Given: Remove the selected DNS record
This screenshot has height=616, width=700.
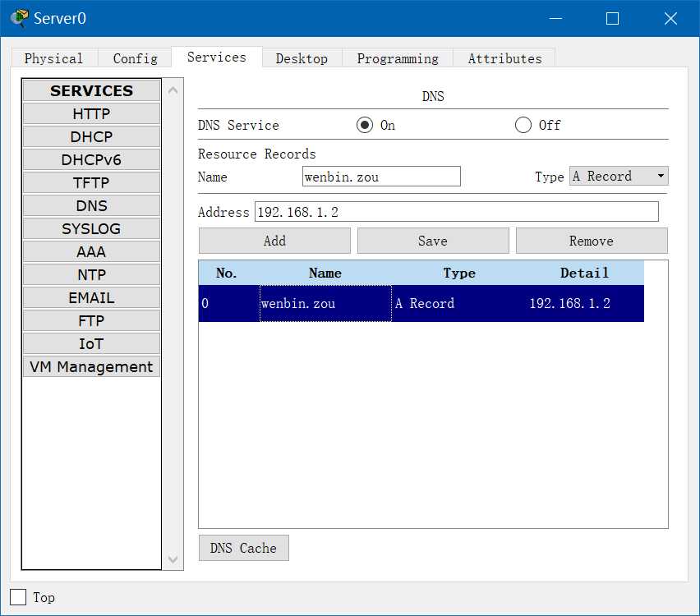Looking at the screenshot, I should coord(592,241).
